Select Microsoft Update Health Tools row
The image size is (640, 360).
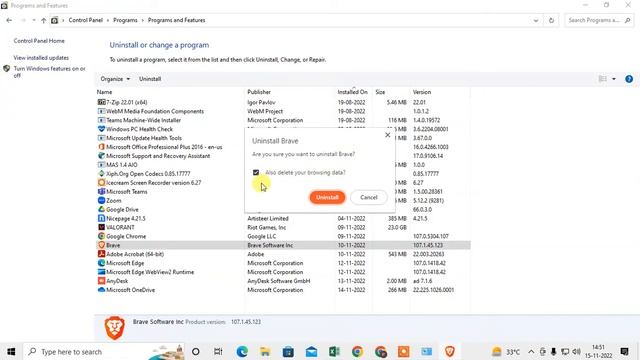pyautogui.click(x=283, y=138)
